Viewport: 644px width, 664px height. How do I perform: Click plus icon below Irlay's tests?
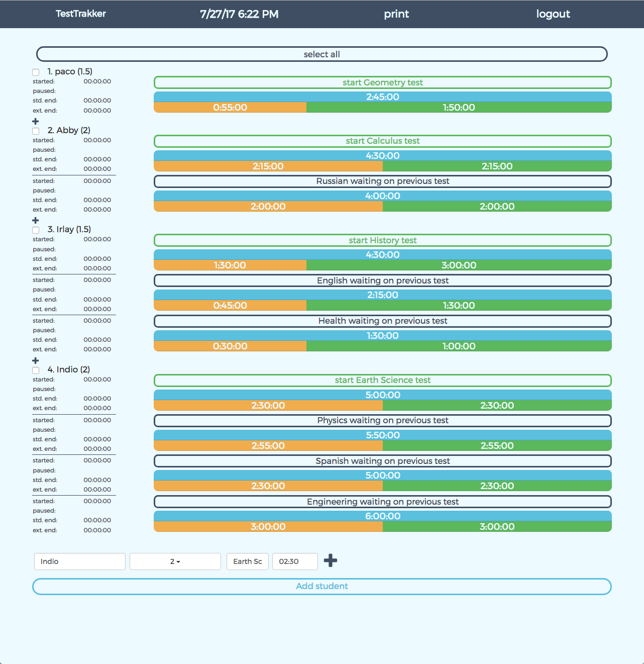[x=35, y=360]
